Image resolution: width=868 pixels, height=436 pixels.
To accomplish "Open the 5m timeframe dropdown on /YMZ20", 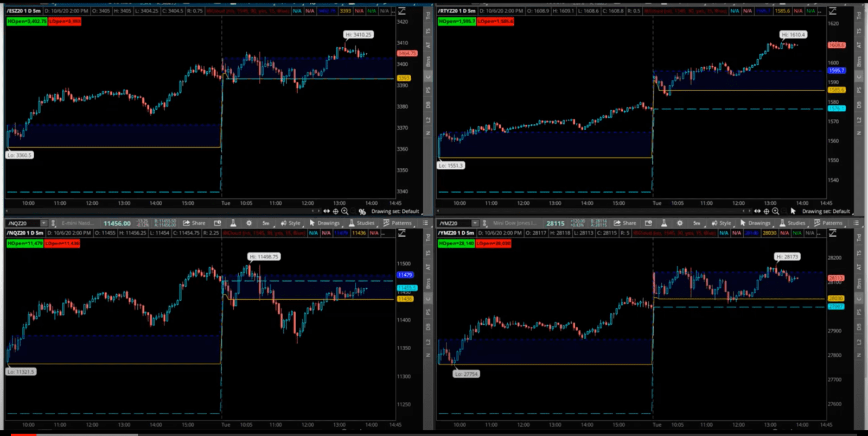I will (697, 223).
